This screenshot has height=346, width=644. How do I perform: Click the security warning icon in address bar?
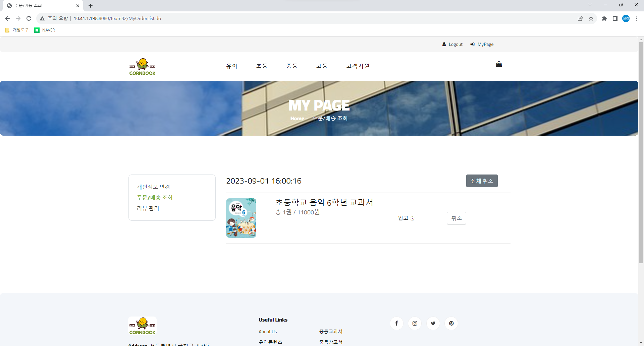click(42, 18)
